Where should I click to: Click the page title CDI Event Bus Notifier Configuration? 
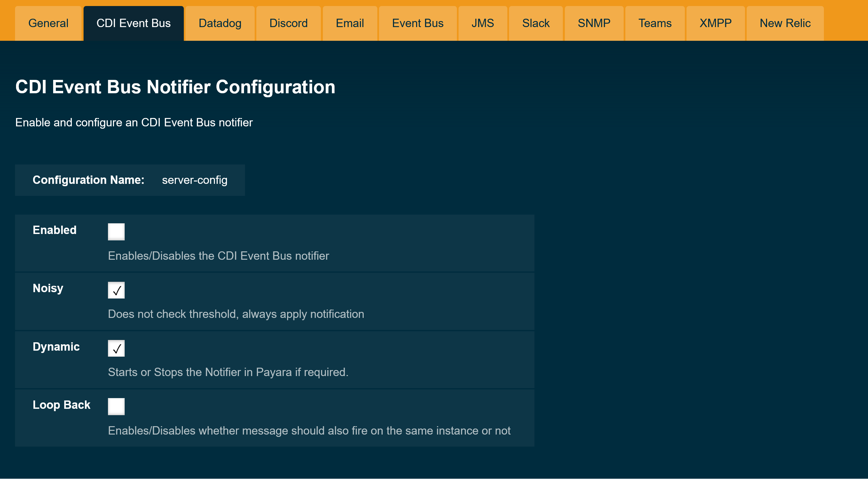point(175,87)
